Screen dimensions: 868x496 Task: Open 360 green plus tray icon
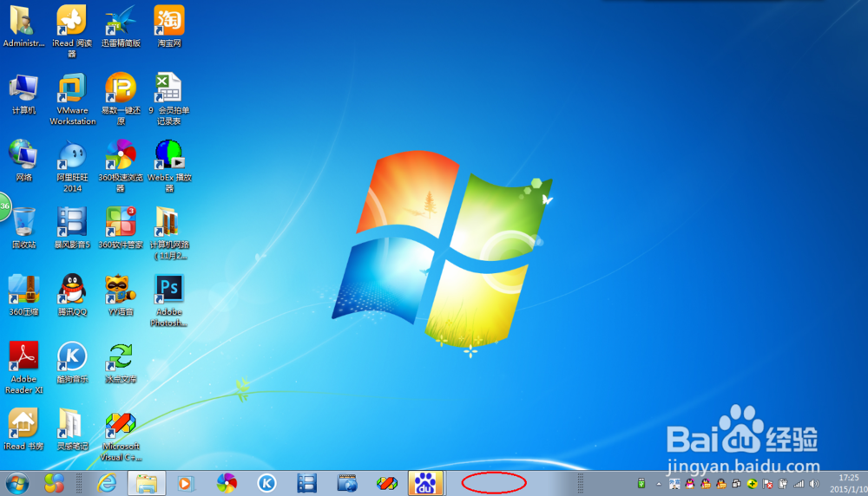[x=752, y=485]
